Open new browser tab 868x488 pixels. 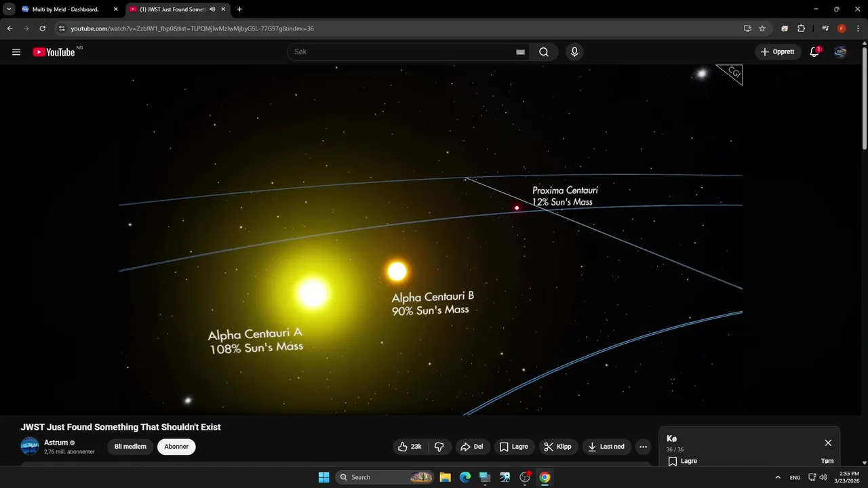(x=239, y=9)
